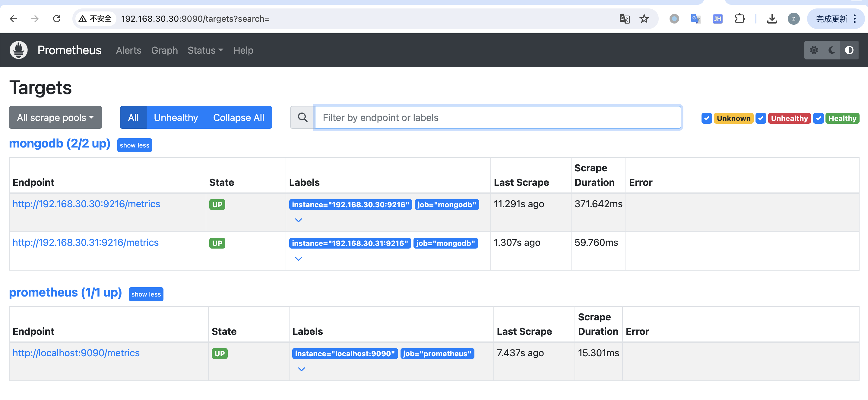Open the Alerts page
Screen dimensions: 868x400
point(128,50)
